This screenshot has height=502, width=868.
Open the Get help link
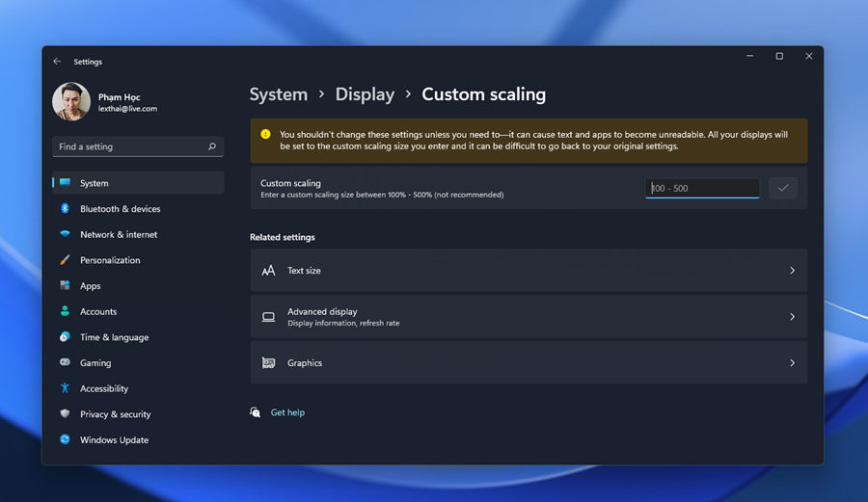click(287, 412)
